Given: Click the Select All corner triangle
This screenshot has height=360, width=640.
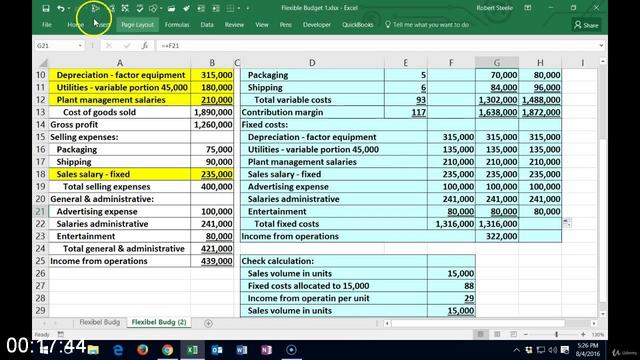Looking at the screenshot, I should 42,62.
